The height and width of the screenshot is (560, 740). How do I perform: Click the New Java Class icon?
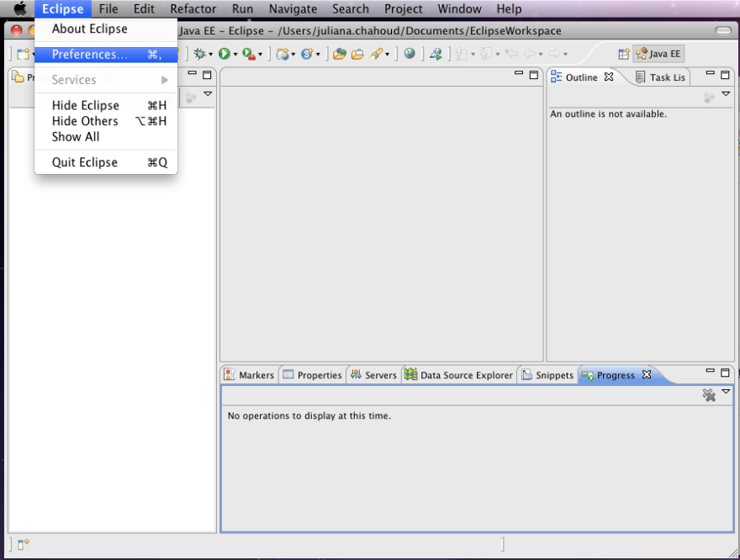coord(306,54)
